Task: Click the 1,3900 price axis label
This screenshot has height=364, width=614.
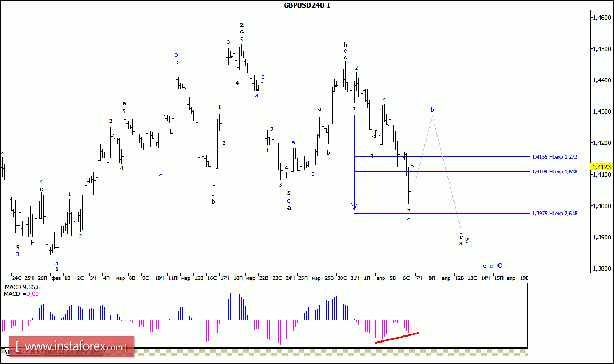Action: (x=601, y=237)
